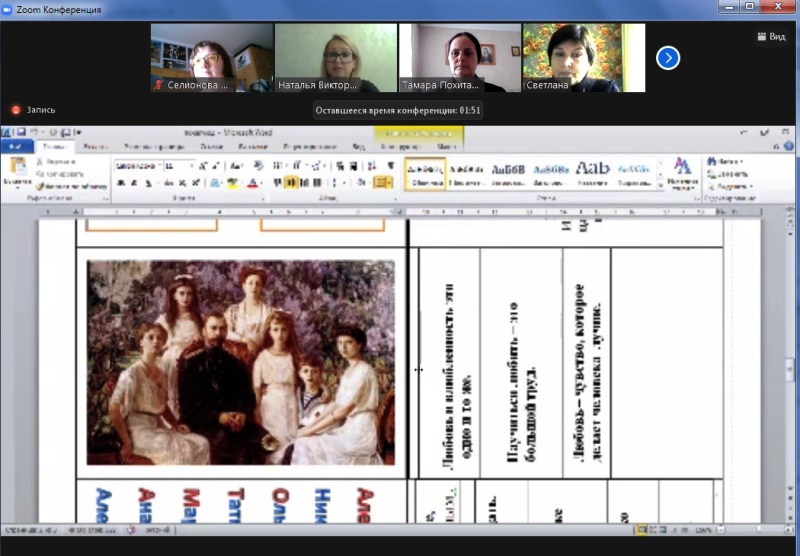Screen dimensions: 800x556
Task: Click the Undo arrow in Word's quick access toolbar
Action: coord(36,133)
